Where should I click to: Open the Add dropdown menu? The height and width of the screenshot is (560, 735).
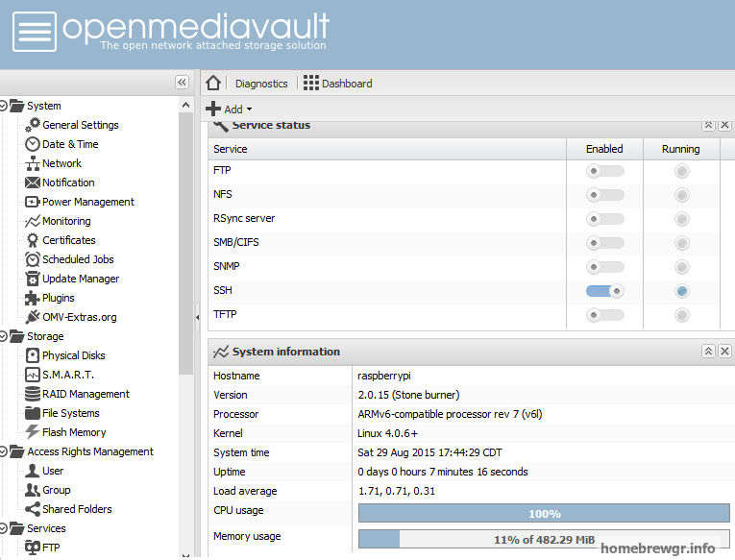[229, 109]
